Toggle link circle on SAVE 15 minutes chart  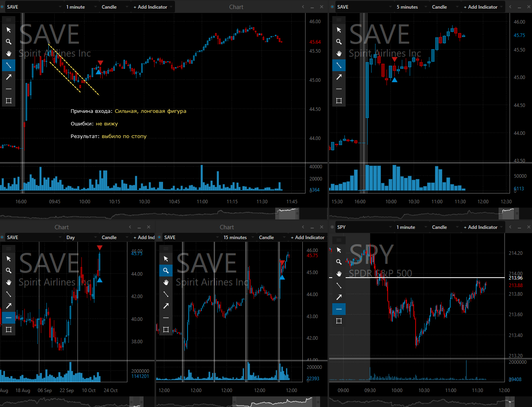160,237
